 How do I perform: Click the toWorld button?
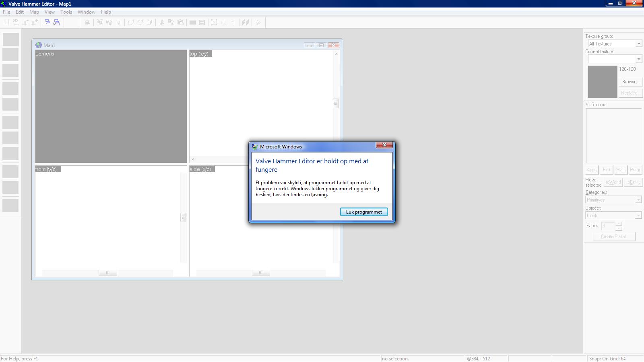(x=613, y=182)
